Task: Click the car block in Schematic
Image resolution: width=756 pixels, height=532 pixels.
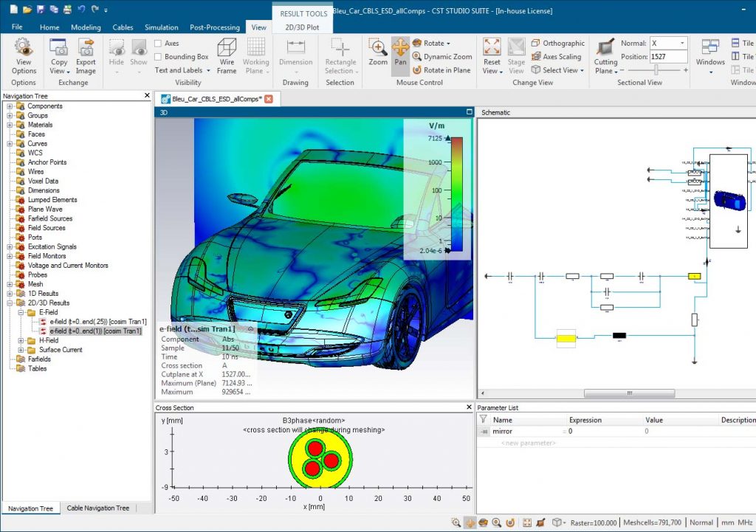Action: [x=729, y=201]
